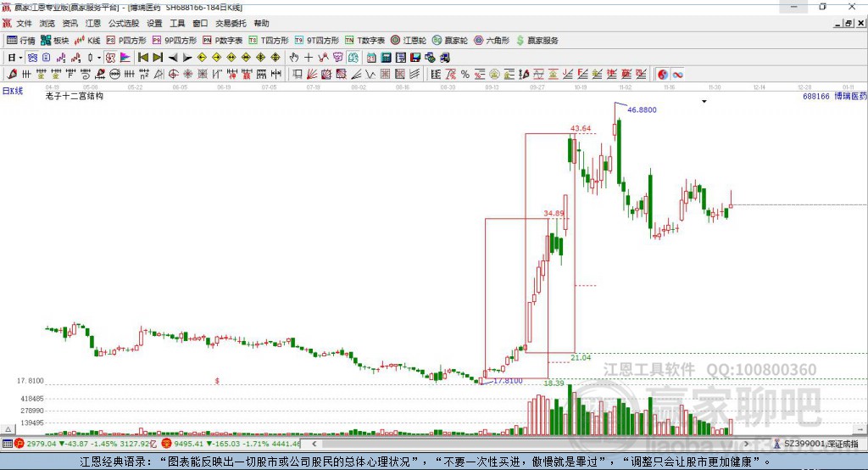This screenshot has height=470, width=868.
Task: Open the 资讯 menu
Action: coord(70,23)
